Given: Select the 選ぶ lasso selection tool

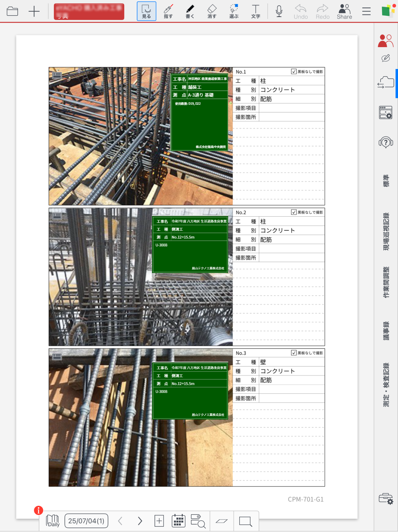Looking at the screenshot, I should 234,11.
